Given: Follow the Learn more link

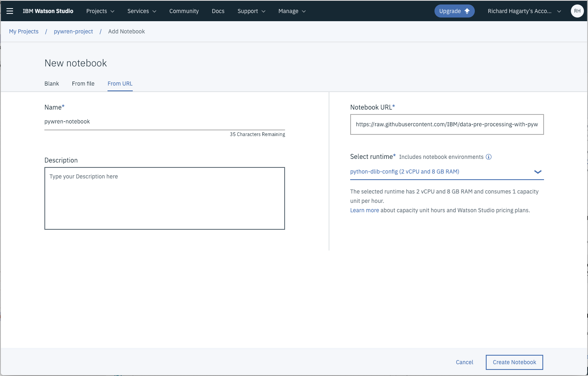Looking at the screenshot, I should click(364, 210).
